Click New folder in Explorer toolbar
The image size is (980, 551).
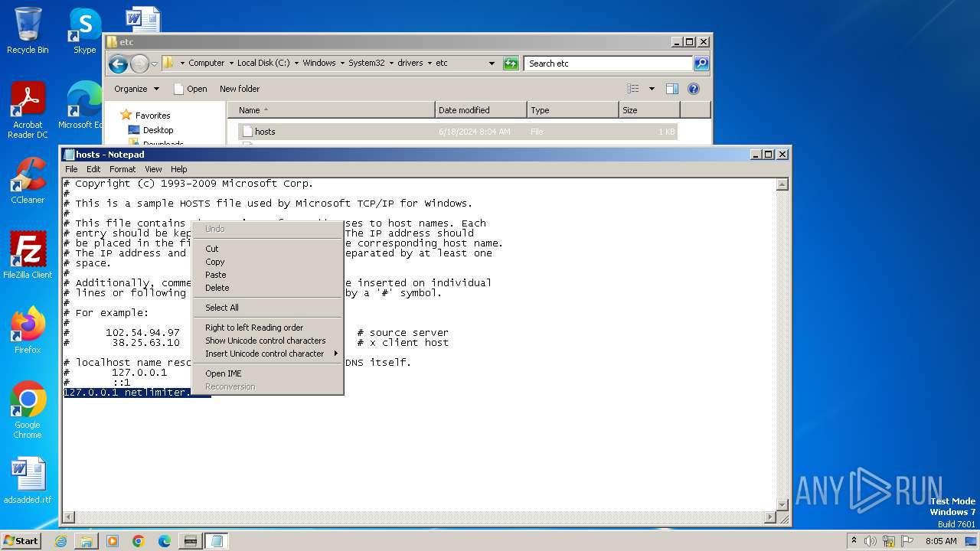click(x=240, y=89)
